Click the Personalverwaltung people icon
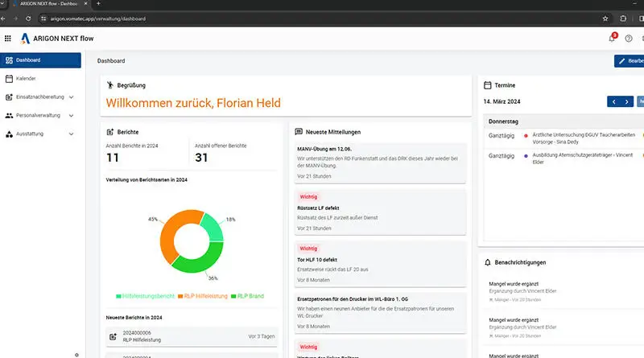 9,115
